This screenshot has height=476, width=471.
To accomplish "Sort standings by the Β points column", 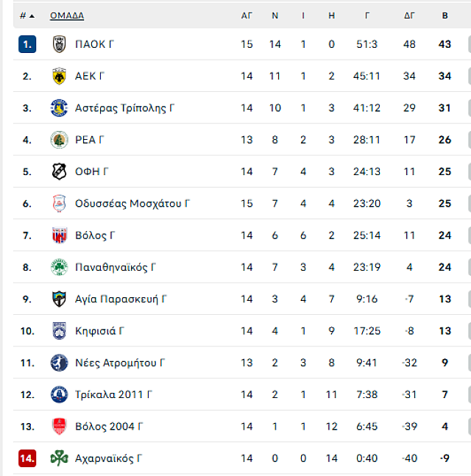I will [x=445, y=15].
